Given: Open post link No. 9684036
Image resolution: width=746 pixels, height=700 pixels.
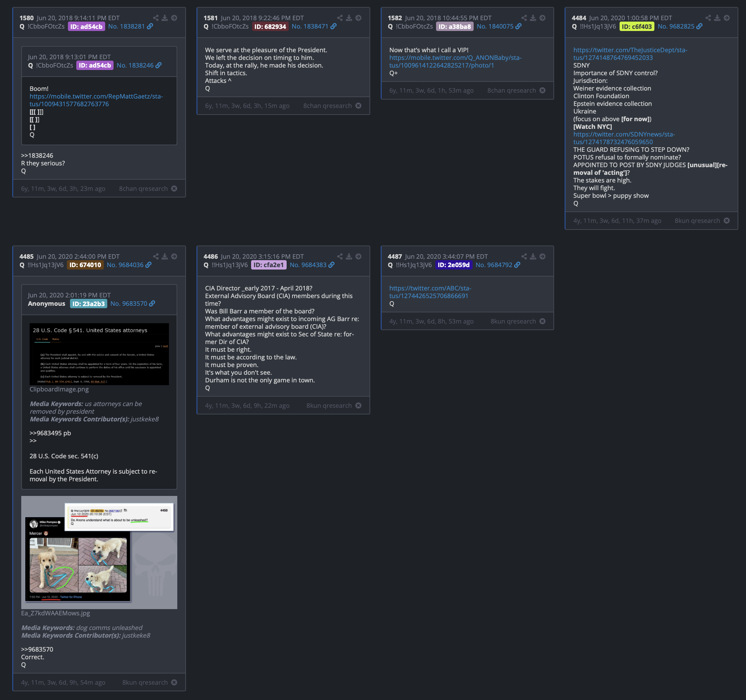Looking at the screenshot, I should (125, 265).
